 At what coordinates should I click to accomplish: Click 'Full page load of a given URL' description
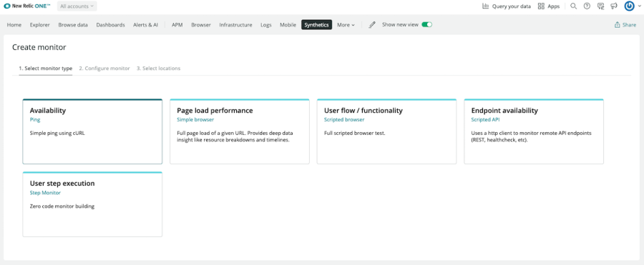click(235, 136)
